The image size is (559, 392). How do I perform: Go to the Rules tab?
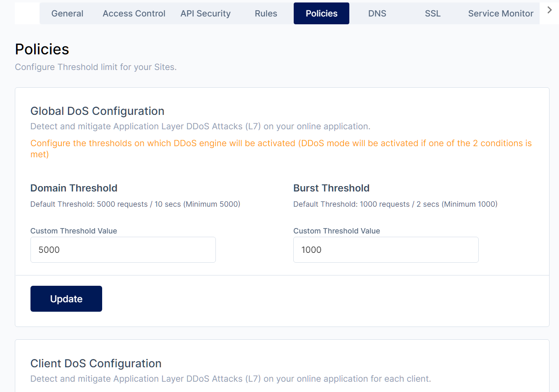pos(266,14)
